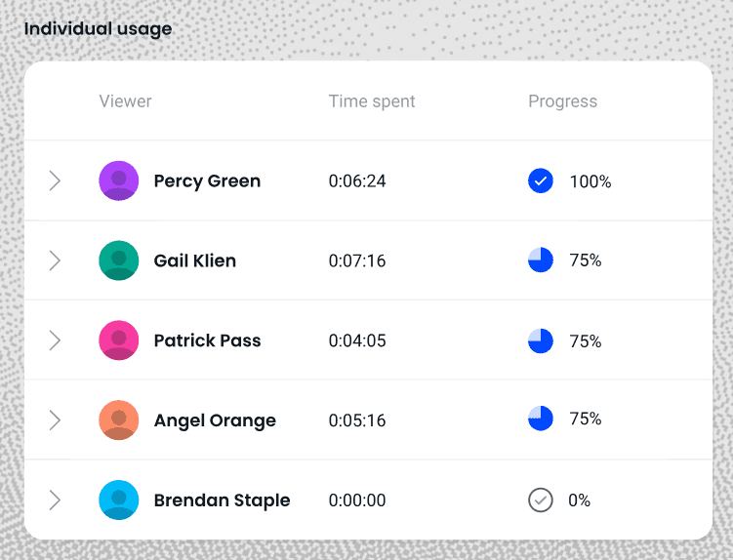Image resolution: width=733 pixels, height=560 pixels.
Task: Click Patrick Pass's pink avatar icon
Action: tap(119, 340)
